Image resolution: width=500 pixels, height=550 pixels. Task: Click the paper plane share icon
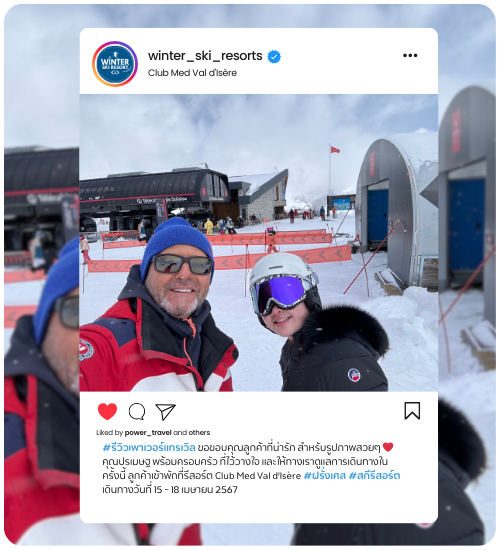(x=165, y=412)
